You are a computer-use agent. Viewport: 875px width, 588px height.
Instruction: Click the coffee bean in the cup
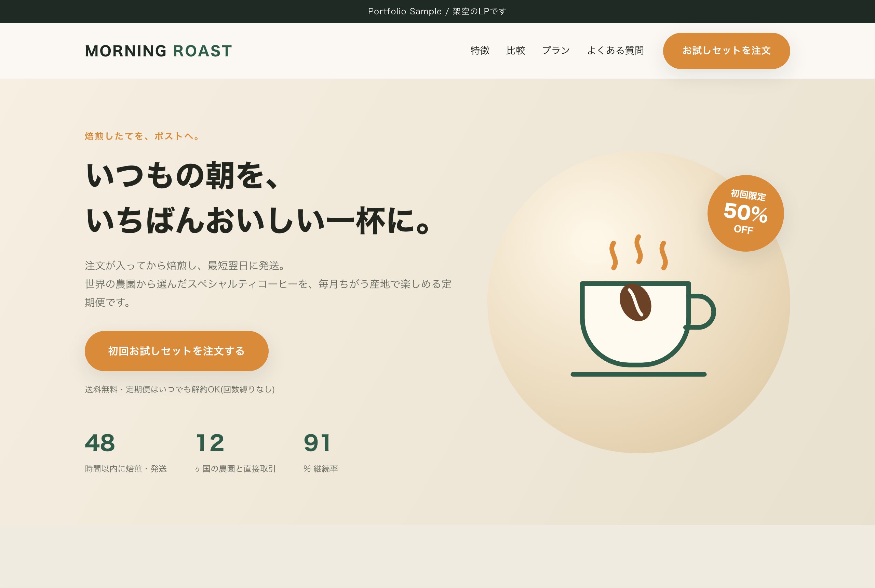tap(635, 302)
